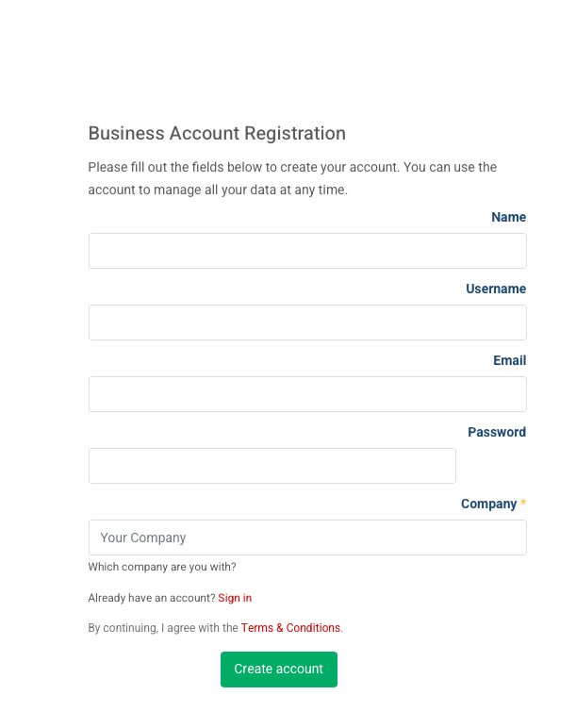Click the Password field label
Image resolution: width=576 pixels, height=728 pixels.
[x=496, y=432]
